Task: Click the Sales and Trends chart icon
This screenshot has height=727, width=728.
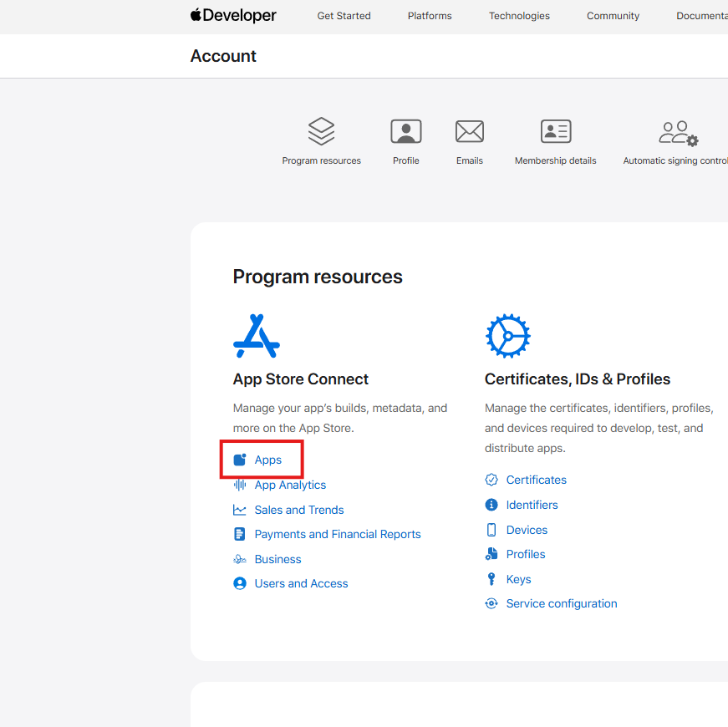Action: tap(240, 510)
